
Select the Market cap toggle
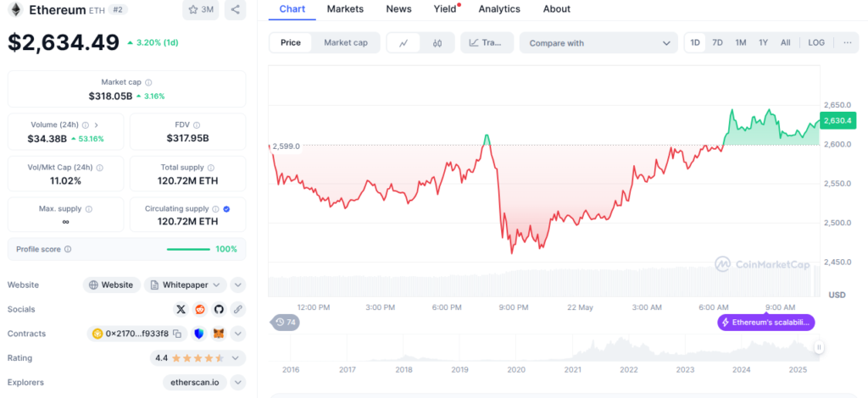pyautogui.click(x=346, y=42)
